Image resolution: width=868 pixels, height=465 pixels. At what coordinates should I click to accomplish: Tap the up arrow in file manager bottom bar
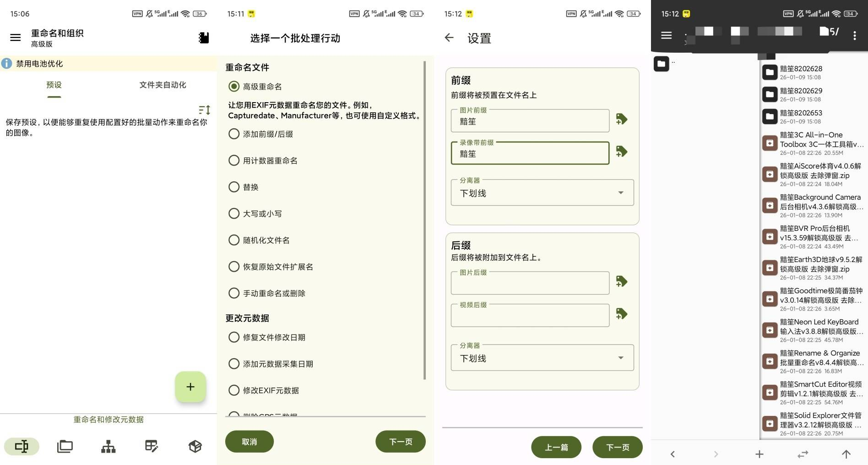click(846, 454)
